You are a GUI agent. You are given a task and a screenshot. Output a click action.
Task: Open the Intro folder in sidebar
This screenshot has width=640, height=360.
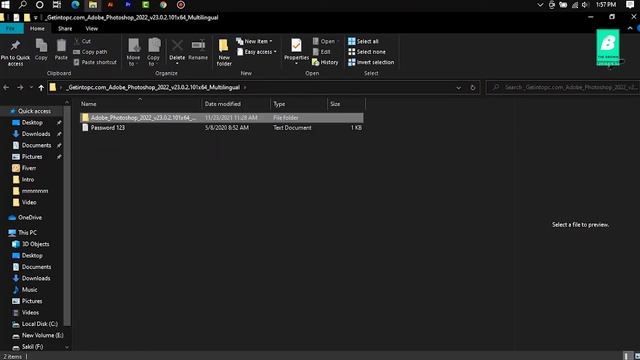click(x=28, y=180)
